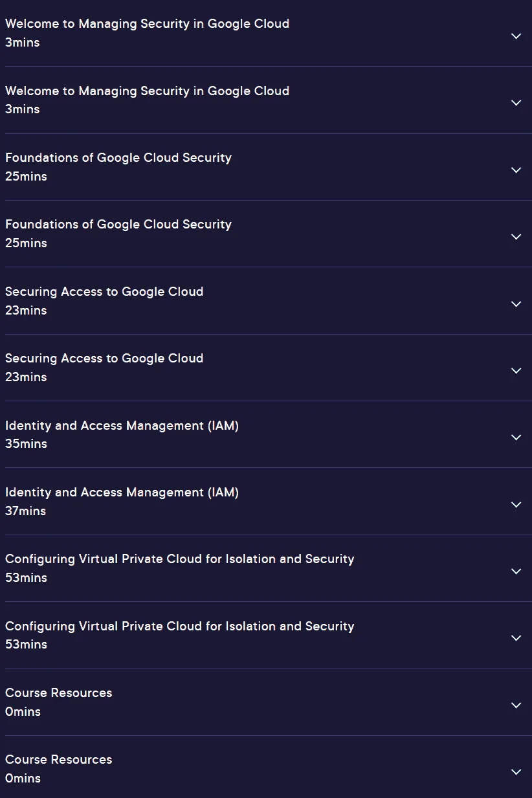Click the first 'Welcome to Managing Security in Google Cloud' title
Image resolution: width=532 pixels, height=798 pixels.
coord(147,24)
